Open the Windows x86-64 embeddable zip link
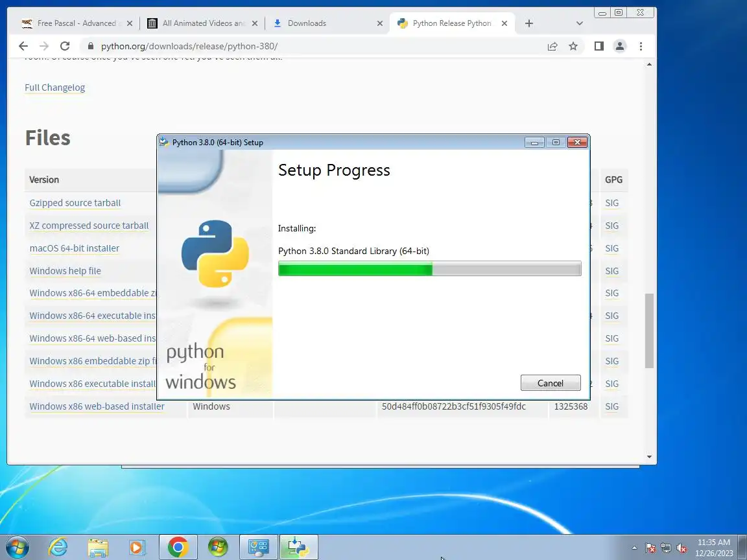 [x=93, y=293]
